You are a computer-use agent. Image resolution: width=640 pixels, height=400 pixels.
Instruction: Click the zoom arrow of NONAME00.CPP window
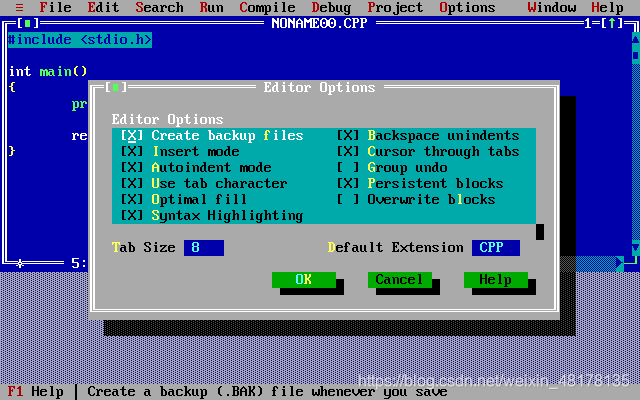pos(612,23)
